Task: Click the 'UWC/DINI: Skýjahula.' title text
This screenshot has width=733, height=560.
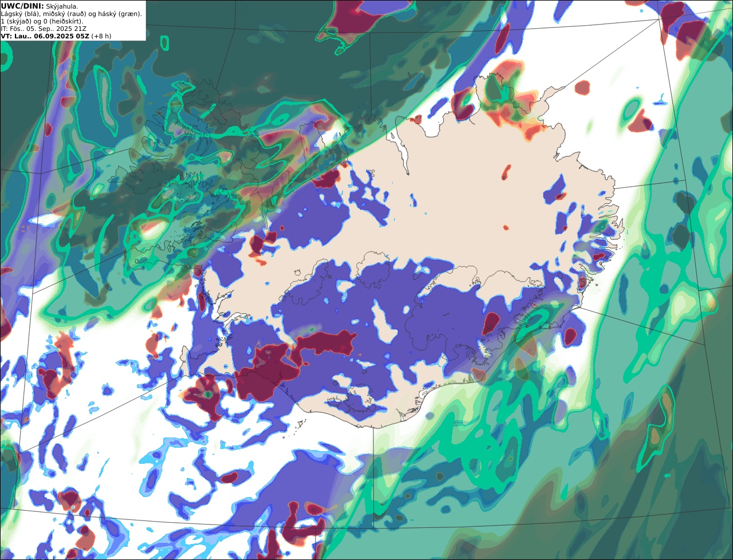Action: 40,6
